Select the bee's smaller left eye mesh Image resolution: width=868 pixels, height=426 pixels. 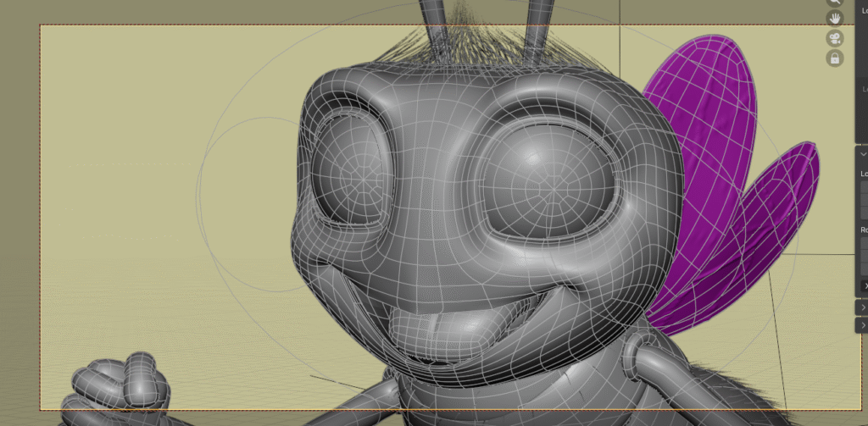tap(350, 178)
